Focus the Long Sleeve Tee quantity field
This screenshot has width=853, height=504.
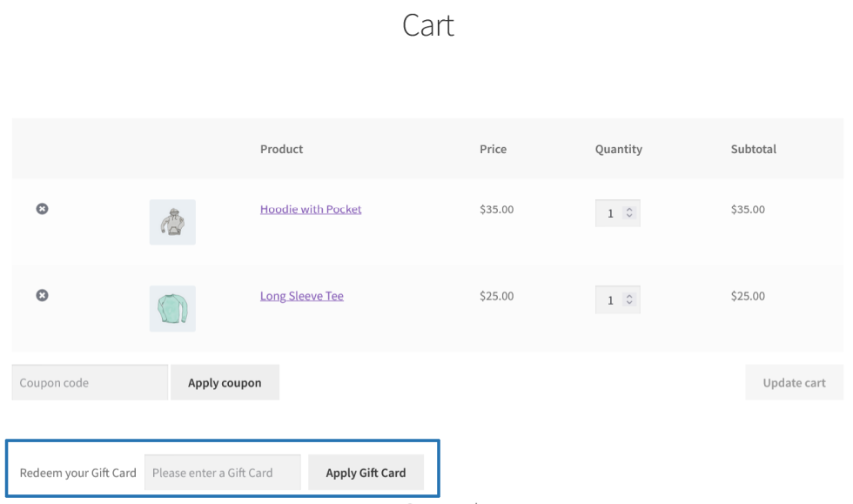pyautogui.click(x=611, y=300)
